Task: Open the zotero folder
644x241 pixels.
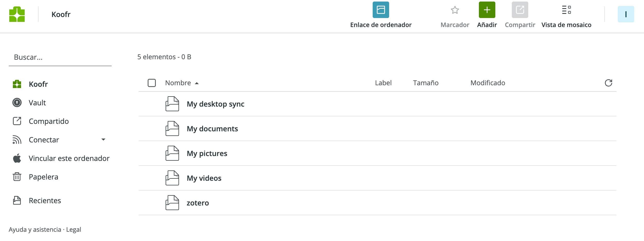Action: coord(198,203)
